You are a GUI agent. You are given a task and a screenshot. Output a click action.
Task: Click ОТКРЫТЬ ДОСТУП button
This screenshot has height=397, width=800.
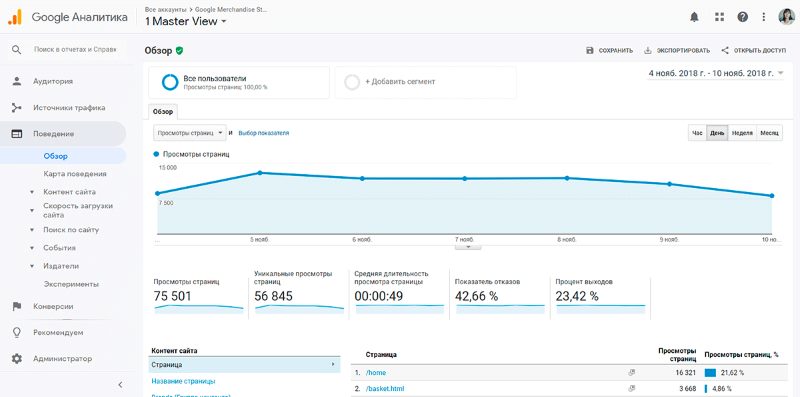[x=754, y=51]
